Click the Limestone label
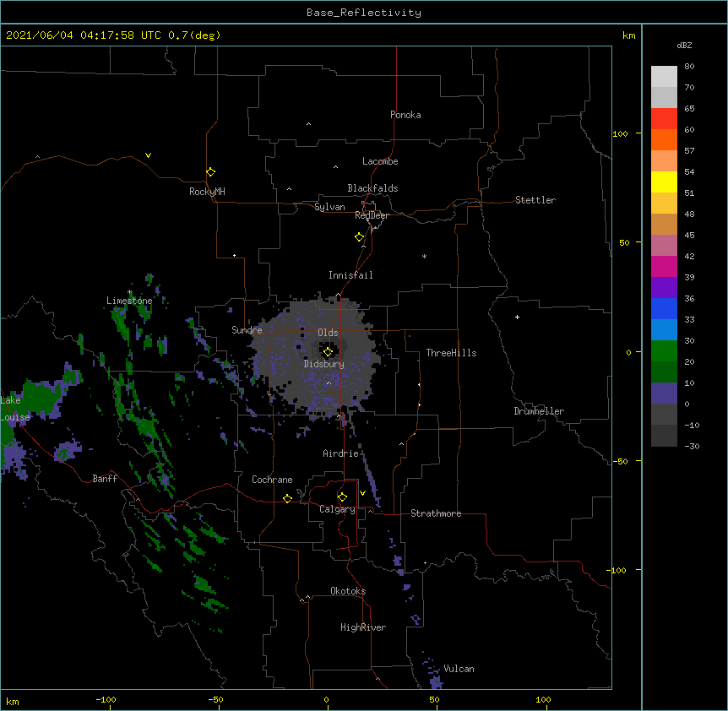 pos(129,301)
